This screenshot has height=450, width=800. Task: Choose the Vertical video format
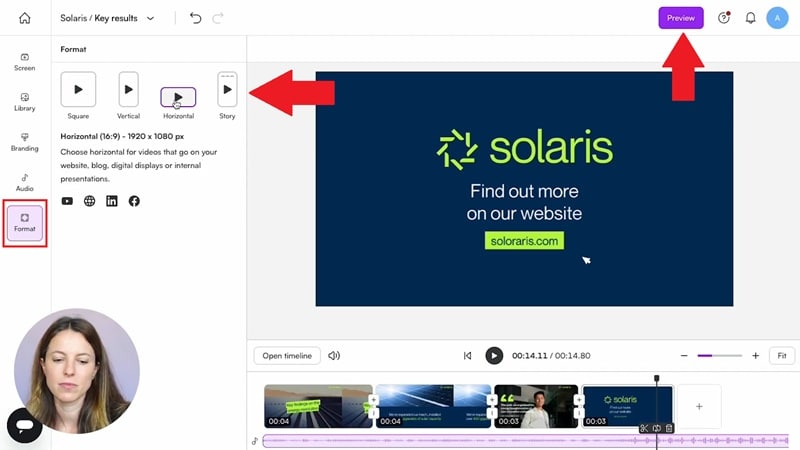click(x=129, y=89)
